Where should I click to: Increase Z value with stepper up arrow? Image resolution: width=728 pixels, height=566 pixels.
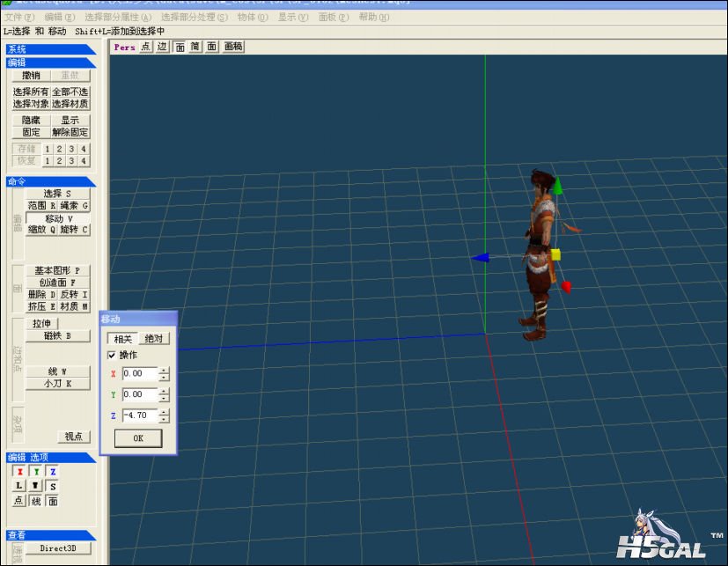coord(164,412)
